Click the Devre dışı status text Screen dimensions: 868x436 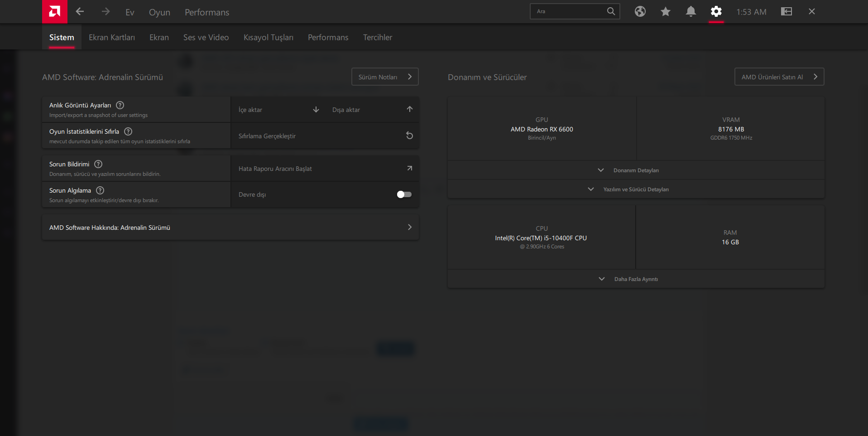click(252, 194)
